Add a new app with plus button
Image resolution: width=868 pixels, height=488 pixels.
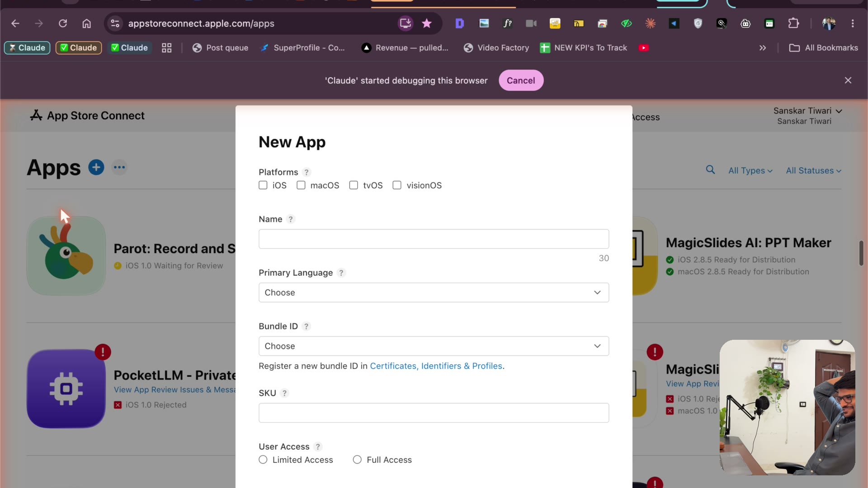96,167
